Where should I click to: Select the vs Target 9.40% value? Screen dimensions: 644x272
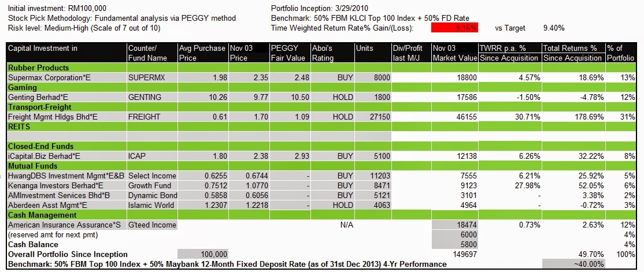coord(554,28)
